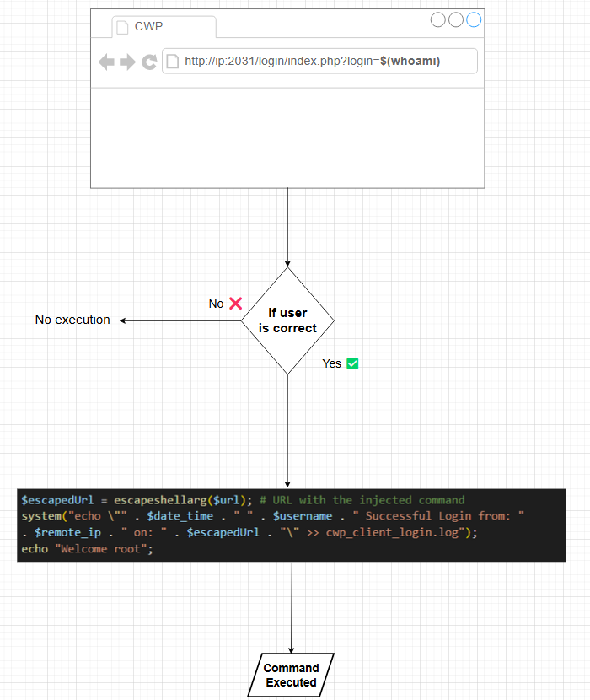
Task: Click the reload icon in browser mockup
Action: (x=149, y=62)
